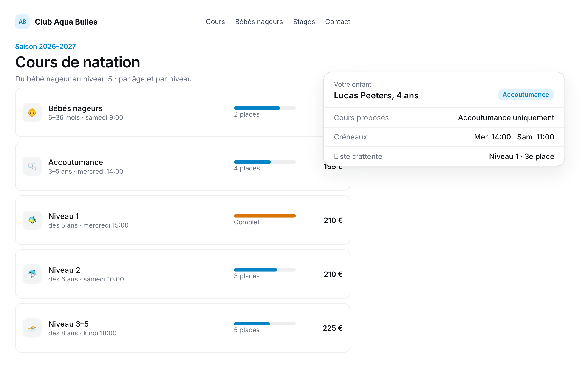Go to the Stages page

pyautogui.click(x=304, y=22)
